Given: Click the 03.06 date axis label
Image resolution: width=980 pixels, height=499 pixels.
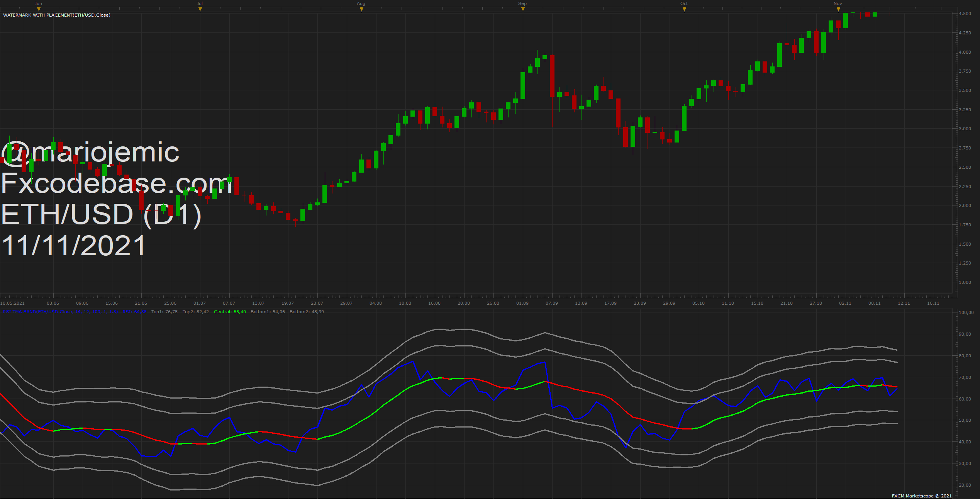Looking at the screenshot, I should click(x=53, y=303).
